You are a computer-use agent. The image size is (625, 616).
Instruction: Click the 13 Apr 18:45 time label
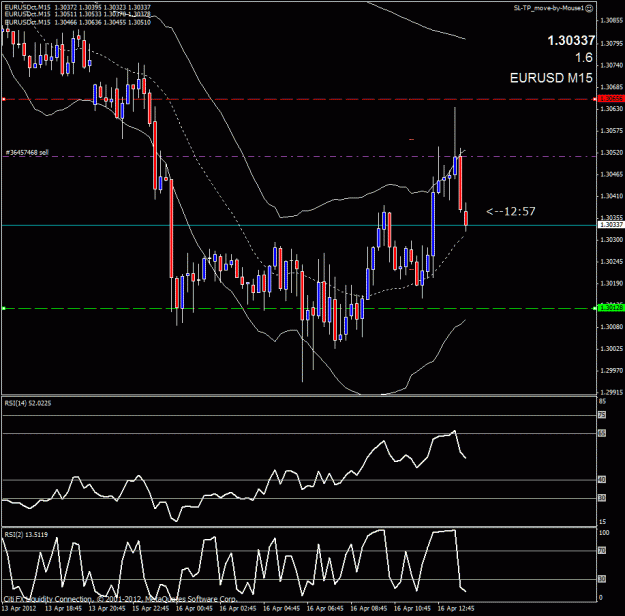click(x=63, y=608)
